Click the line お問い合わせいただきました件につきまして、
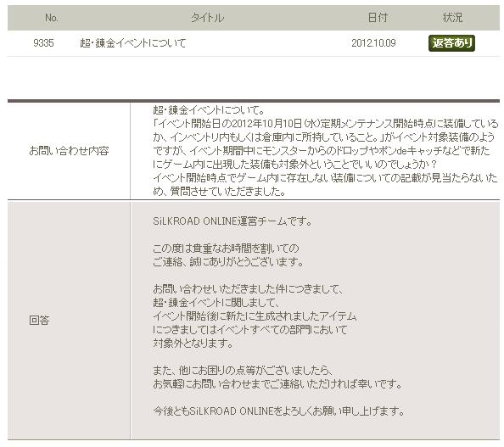Screen dimensions: 504x447 249,289
